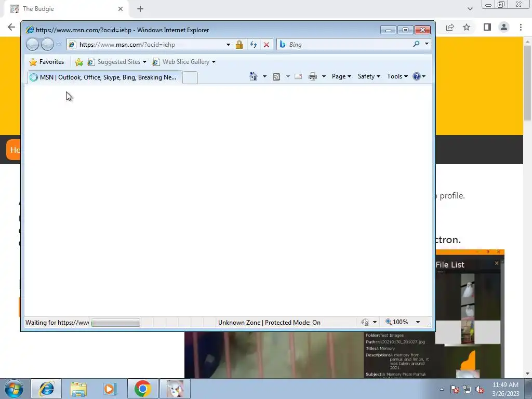This screenshot has width=532, height=399.
Task: Open the Safety menu
Action: point(369,76)
